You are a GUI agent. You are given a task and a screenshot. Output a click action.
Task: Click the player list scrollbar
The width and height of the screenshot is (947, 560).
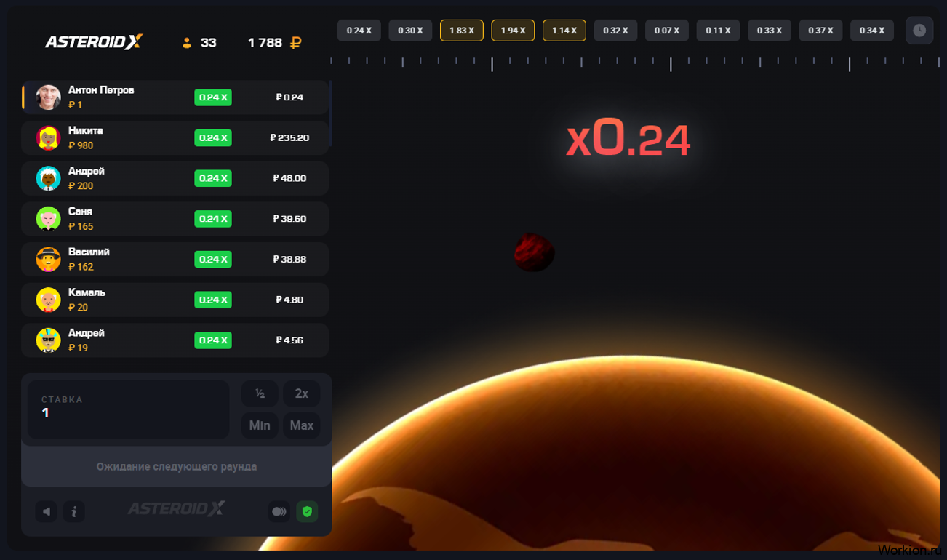tap(330, 113)
